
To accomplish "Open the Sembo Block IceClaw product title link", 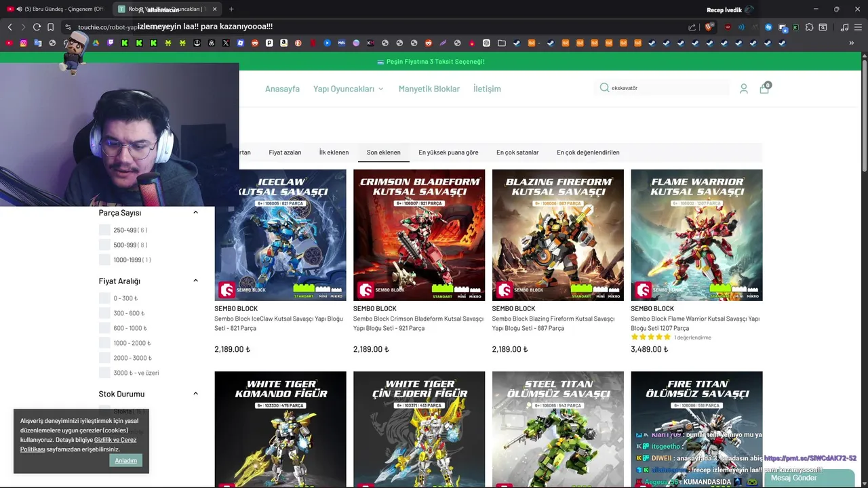I will (279, 323).
